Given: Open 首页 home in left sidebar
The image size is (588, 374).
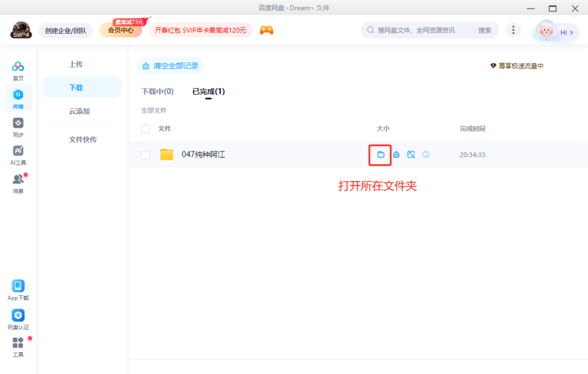Looking at the screenshot, I should point(18,71).
